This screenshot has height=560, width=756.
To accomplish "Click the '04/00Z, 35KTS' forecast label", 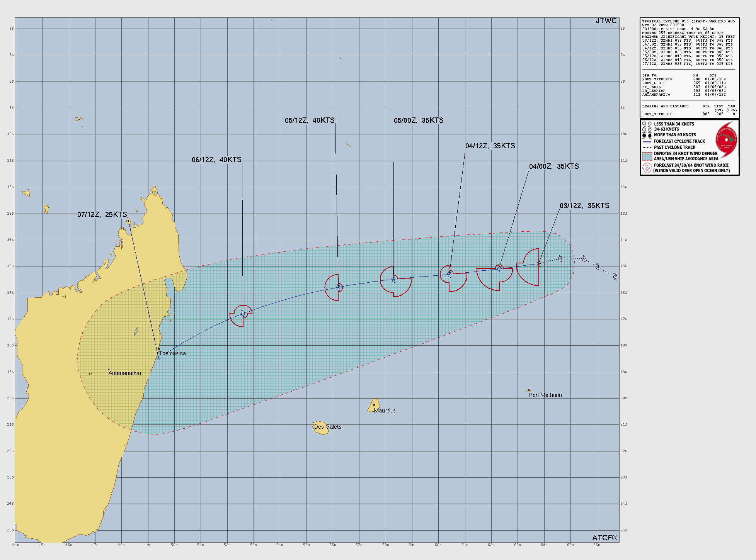I will [x=554, y=166].
